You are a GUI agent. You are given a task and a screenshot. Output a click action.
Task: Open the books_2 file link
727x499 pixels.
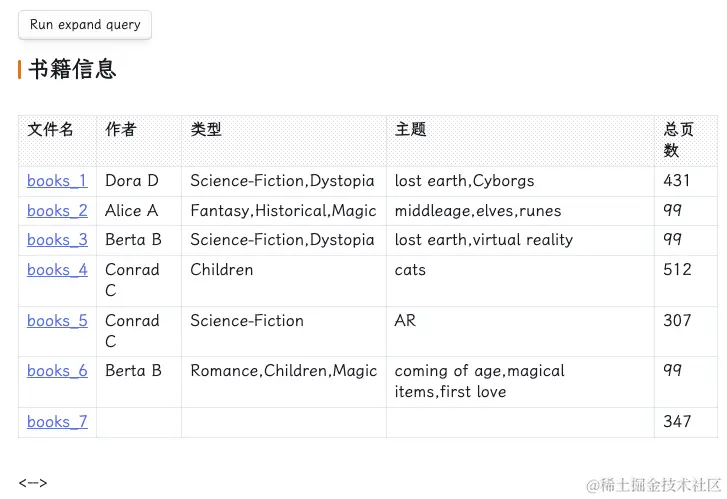[x=57, y=211]
